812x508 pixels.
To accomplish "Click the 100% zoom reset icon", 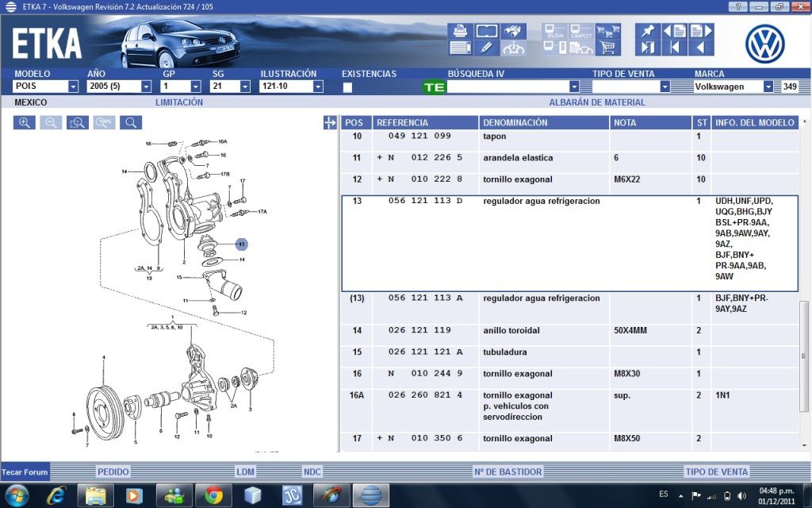I will pos(104,123).
